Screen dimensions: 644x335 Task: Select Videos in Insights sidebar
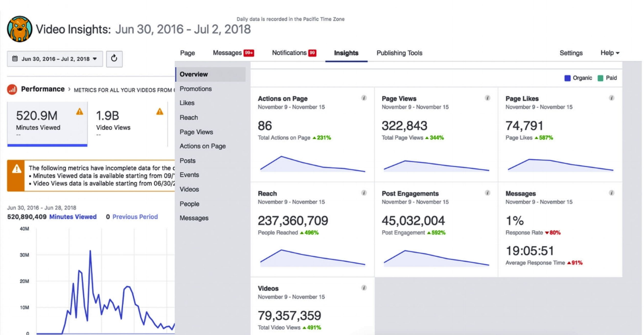point(189,189)
